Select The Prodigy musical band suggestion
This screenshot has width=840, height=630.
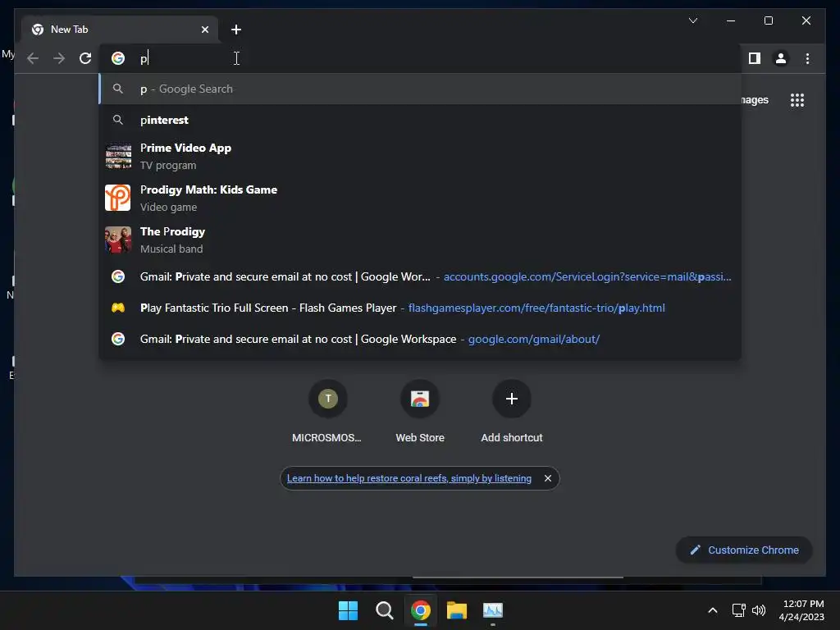[420, 240]
